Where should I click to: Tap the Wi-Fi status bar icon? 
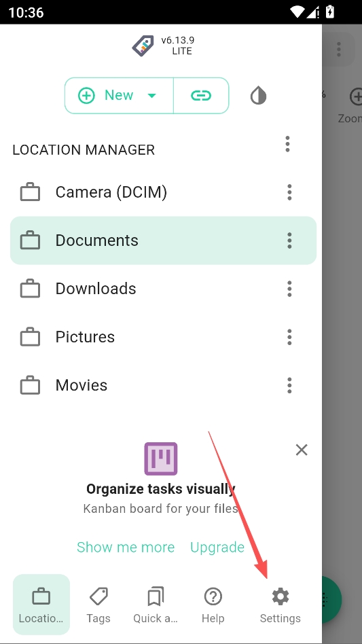coord(297,12)
